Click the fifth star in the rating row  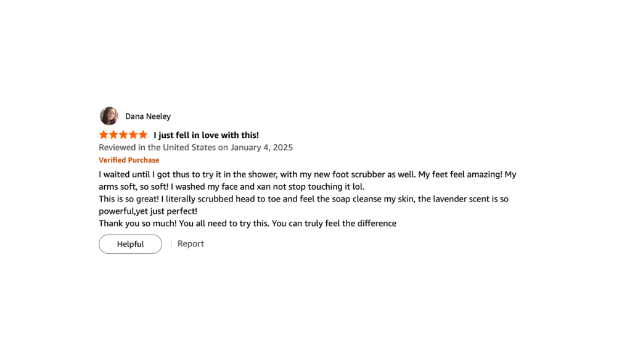point(144,134)
